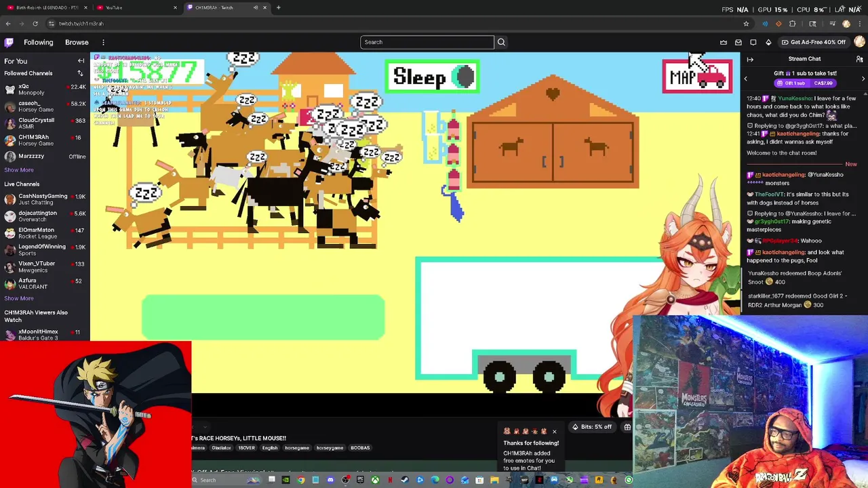Open CH1M3RAh in the followed list

tap(45, 140)
